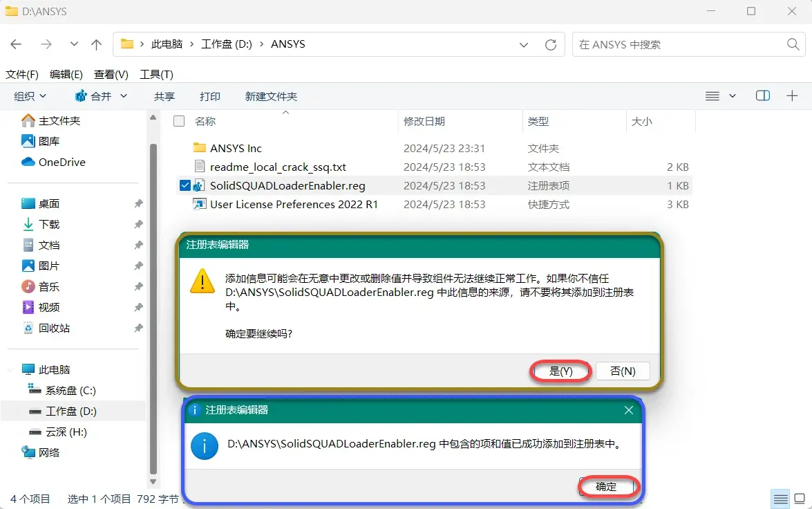Click the plus icon in toolbar
The image size is (812, 509).
(x=792, y=96)
